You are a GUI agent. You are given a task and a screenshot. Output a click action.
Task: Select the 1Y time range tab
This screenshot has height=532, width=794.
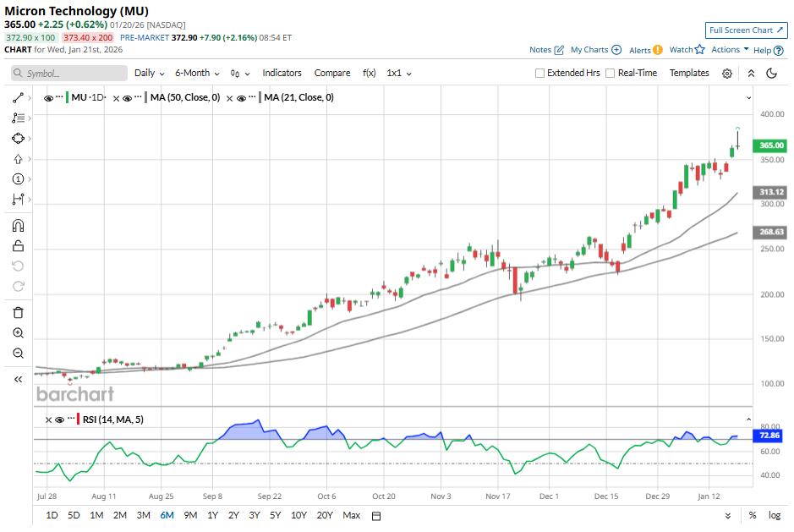(x=211, y=515)
